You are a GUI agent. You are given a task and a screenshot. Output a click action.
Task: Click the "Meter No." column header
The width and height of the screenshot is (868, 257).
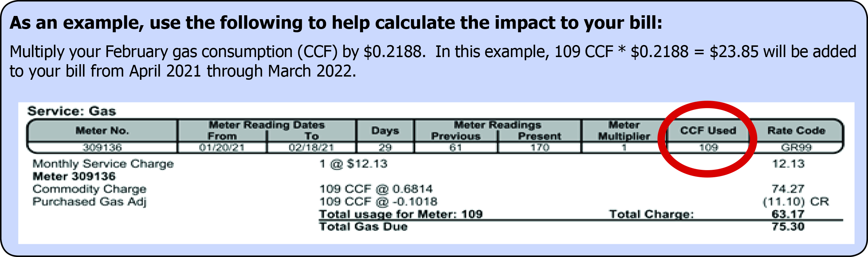(x=102, y=131)
